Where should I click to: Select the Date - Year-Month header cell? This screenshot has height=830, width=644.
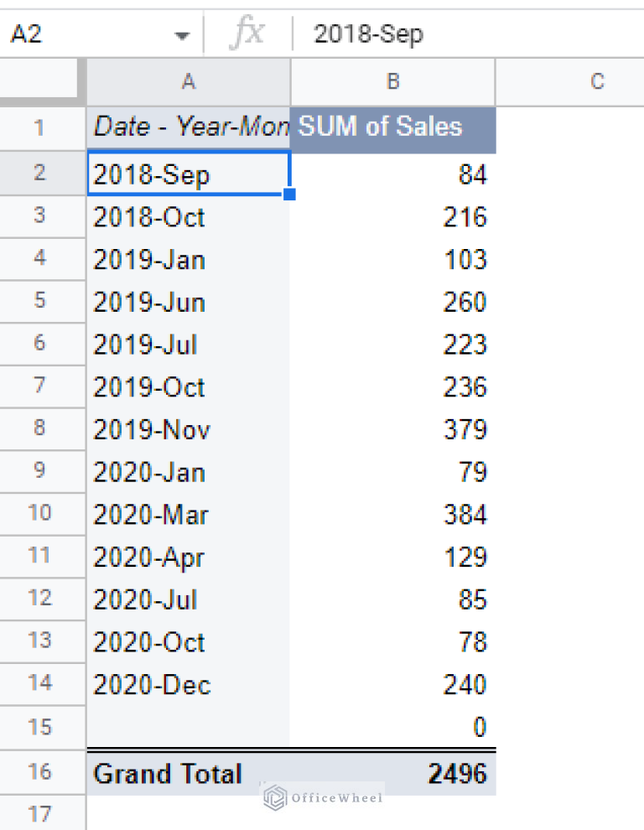click(188, 127)
